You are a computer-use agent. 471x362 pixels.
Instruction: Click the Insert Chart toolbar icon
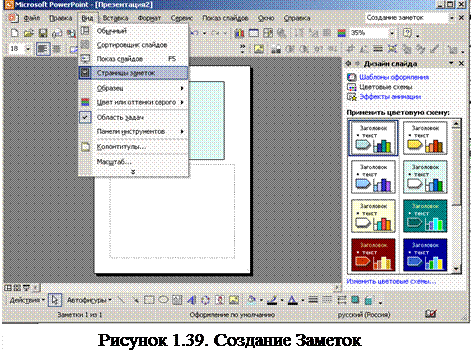(x=239, y=33)
